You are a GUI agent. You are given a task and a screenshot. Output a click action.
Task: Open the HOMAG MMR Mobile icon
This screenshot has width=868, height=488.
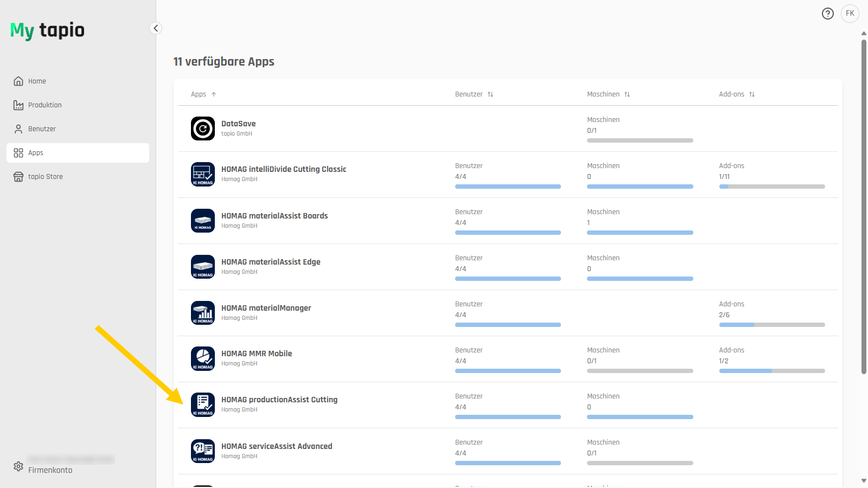(203, 359)
